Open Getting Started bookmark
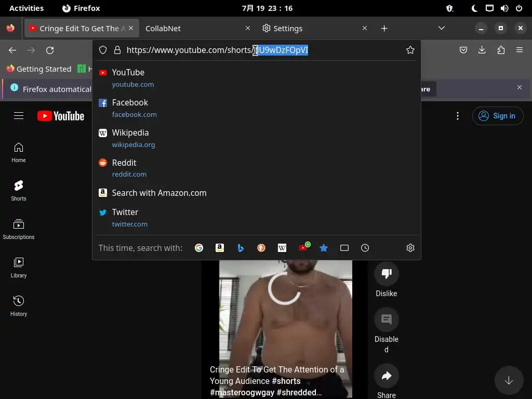 pyautogui.click(x=38, y=69)
